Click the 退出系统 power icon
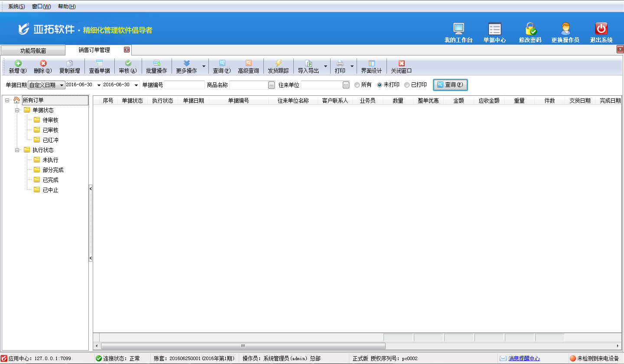This screenshot has height=364, width=624. point(601,29)
